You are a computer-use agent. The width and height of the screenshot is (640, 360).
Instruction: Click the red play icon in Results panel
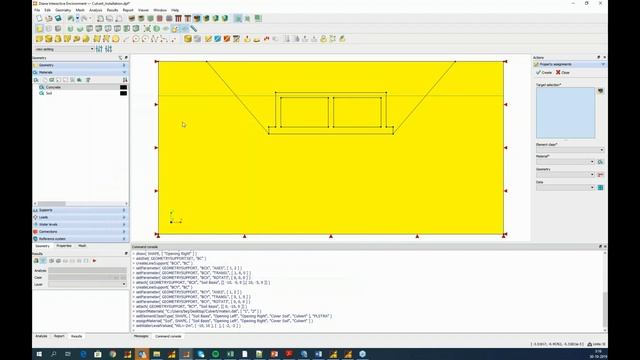(94, 260)
